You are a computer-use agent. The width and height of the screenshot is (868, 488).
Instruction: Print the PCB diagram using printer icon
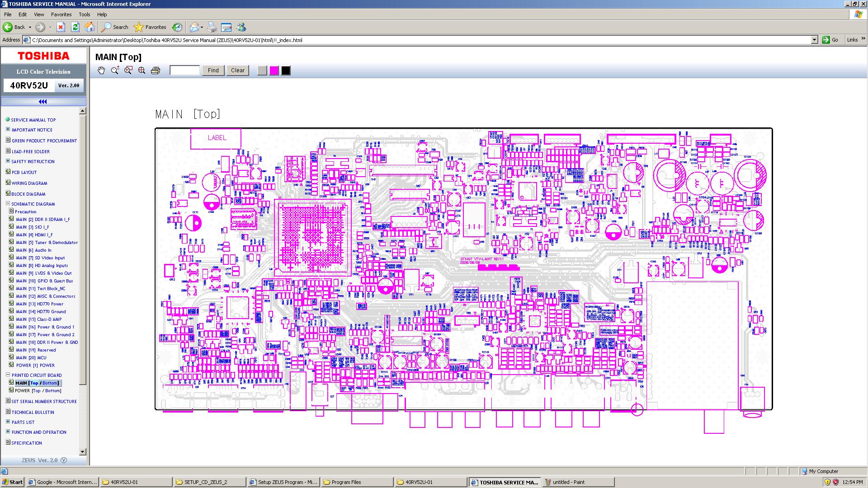tap(156, 70)
